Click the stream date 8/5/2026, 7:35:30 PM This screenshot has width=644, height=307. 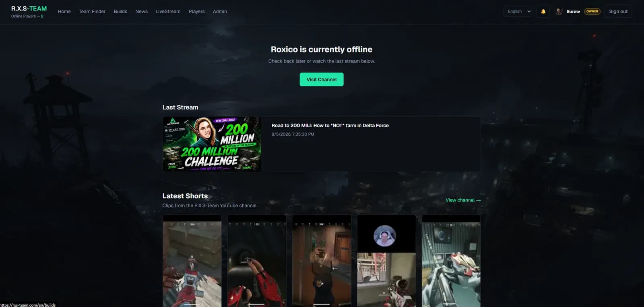pyautogui.click(x=293, y=134)
